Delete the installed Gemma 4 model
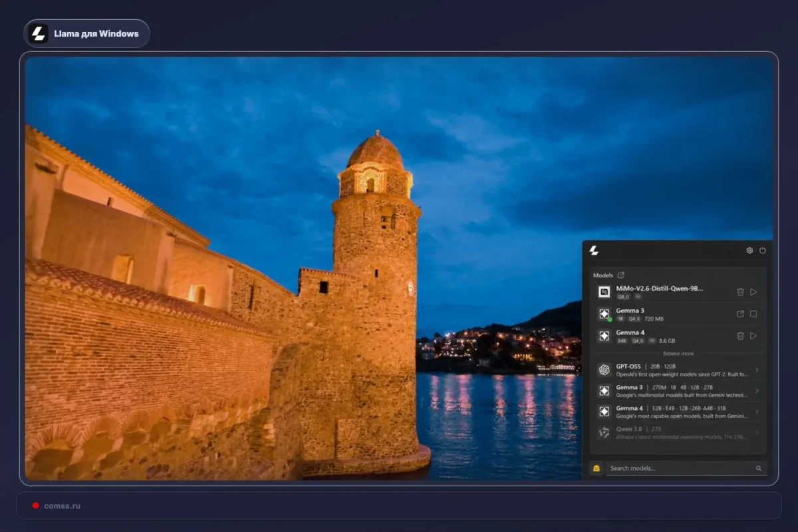 pos(740,336)
